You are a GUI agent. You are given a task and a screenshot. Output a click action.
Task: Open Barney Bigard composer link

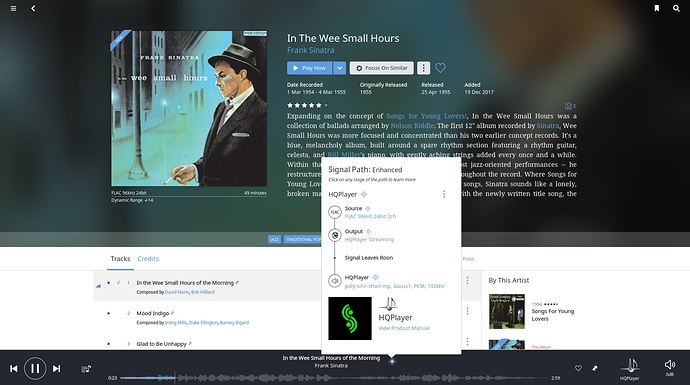235,323
